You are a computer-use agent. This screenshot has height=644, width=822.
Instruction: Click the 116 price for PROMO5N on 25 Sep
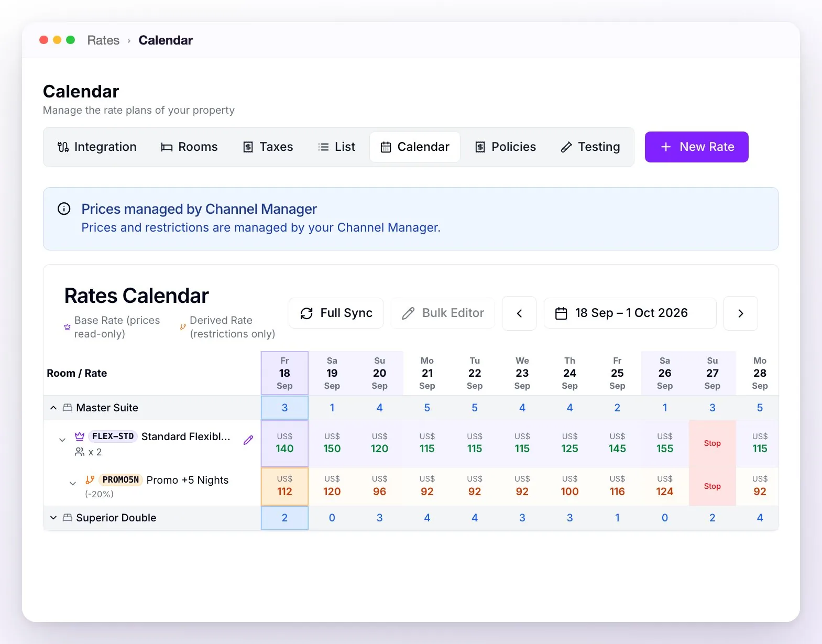[617, 486]
